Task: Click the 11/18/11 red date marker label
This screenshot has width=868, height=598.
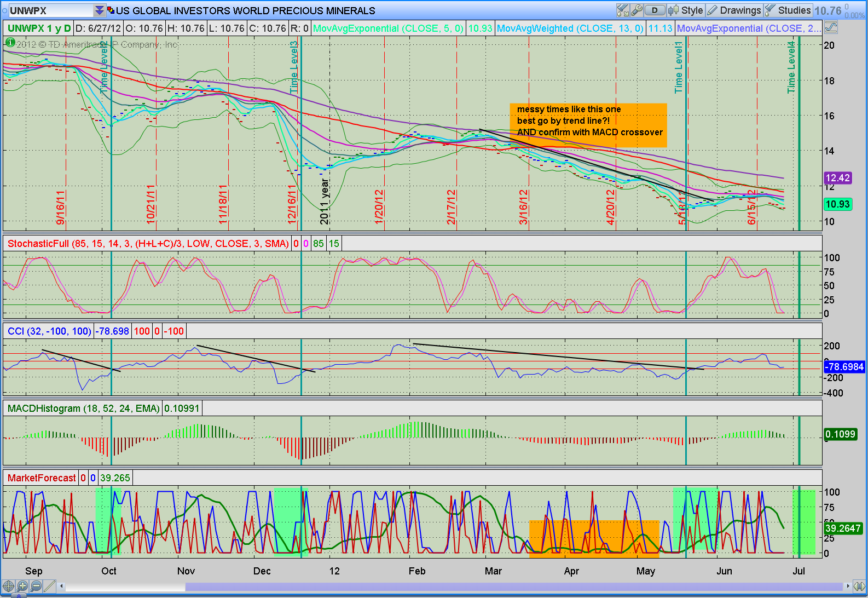Action: [x=222, y=204]
